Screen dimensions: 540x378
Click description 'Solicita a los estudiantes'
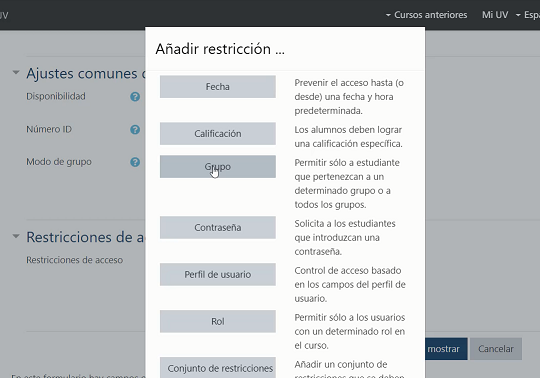(345, 238)
